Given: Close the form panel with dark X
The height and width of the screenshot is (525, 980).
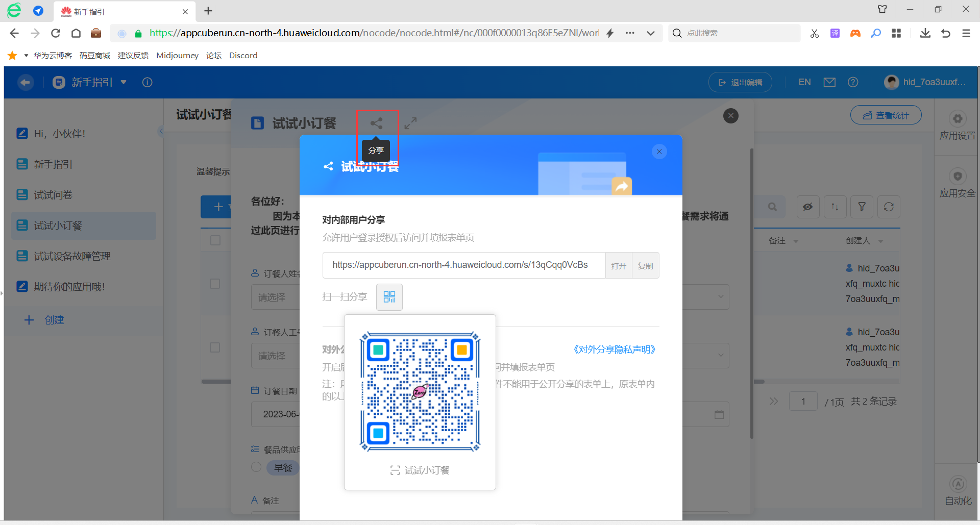Looking at the screenshot, I should tap(731, 116).
